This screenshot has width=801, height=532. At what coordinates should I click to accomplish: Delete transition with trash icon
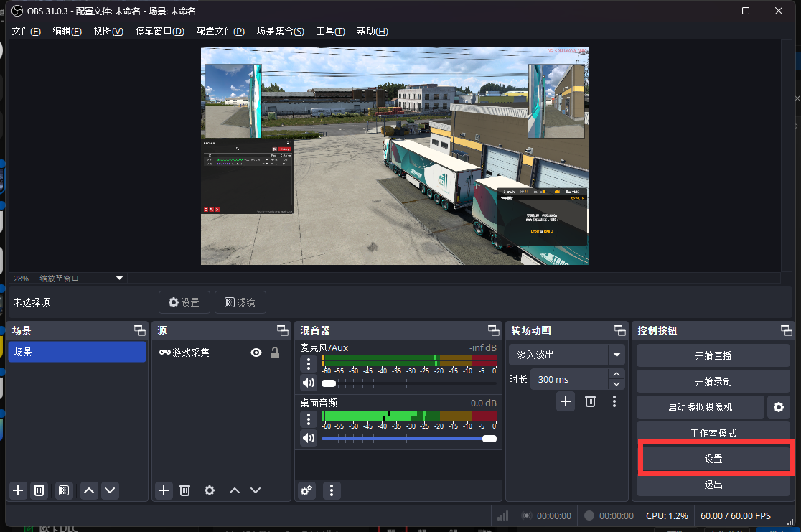(590, 401)
